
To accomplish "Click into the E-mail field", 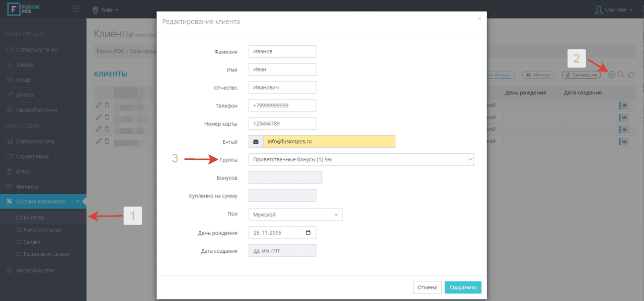I will 329,142.
